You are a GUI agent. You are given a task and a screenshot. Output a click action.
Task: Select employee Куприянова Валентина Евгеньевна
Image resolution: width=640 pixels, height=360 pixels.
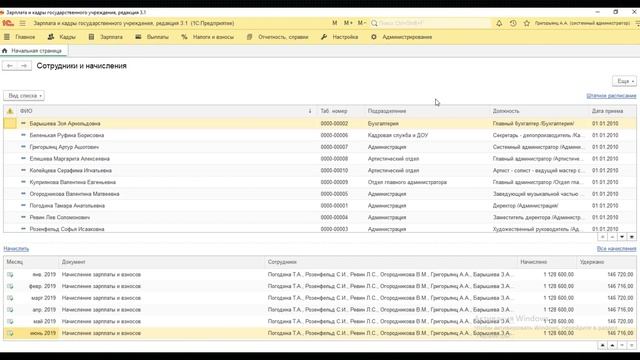73,182
